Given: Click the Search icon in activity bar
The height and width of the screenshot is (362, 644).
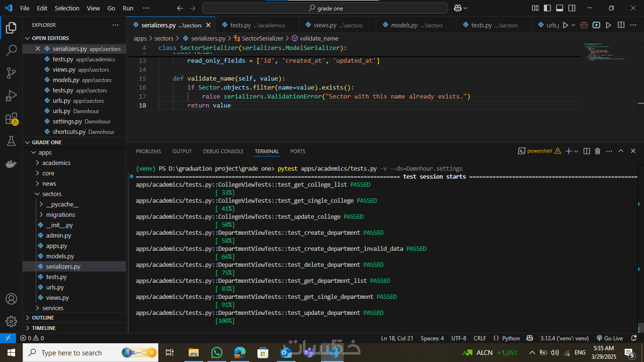Looking at the screenshot, I should pyautogui.click(x=11, y=50).
